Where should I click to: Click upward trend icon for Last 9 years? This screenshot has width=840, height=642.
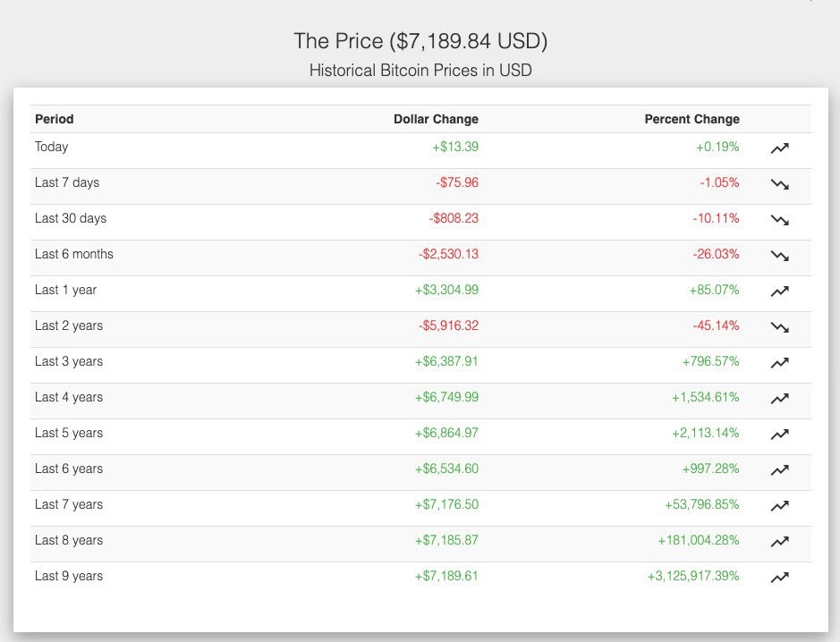click(779, 578)
